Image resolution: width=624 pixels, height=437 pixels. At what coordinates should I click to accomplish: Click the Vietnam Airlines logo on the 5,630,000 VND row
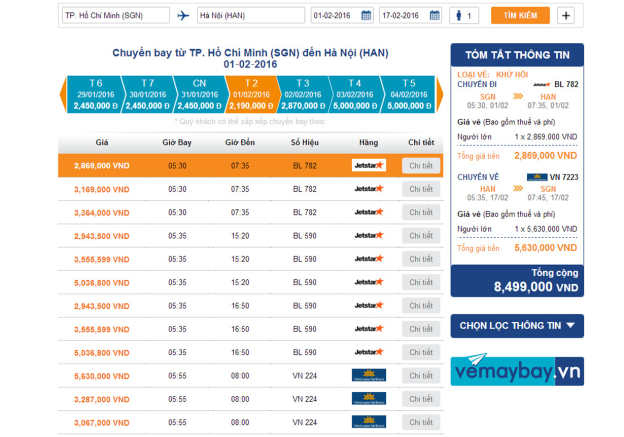click(368, 375)
